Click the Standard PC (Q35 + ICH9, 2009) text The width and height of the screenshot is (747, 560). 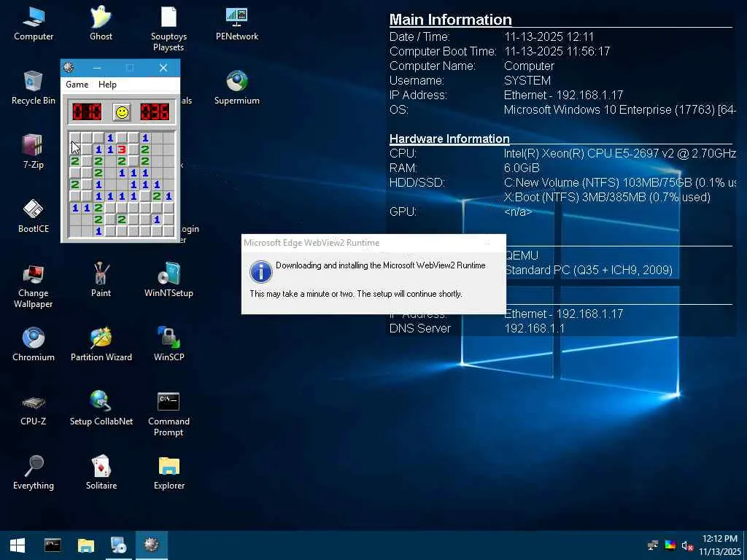coord(589,270)
